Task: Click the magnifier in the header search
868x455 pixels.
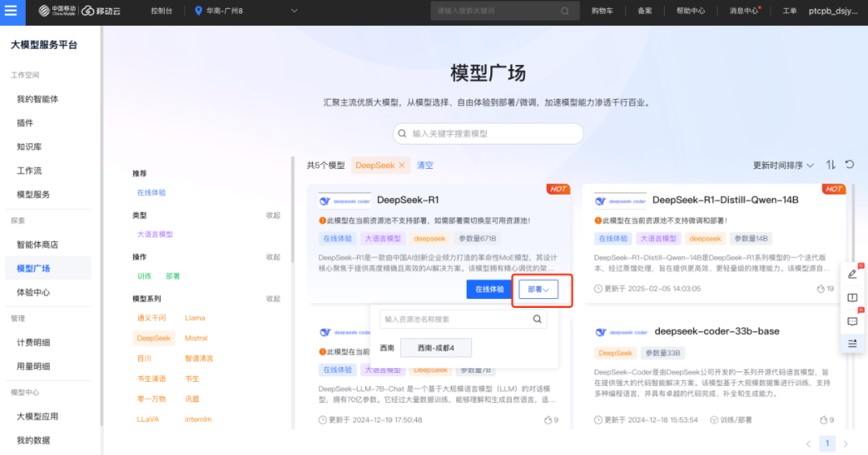Action: coord(565,11)
